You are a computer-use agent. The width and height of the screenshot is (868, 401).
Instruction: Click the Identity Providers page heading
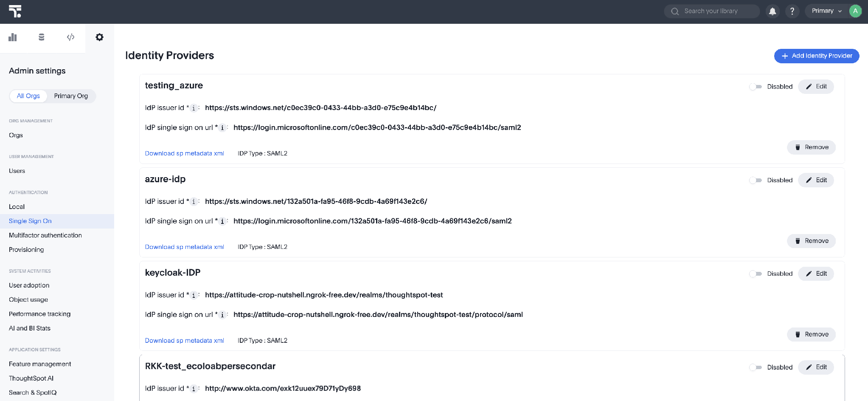(x=169, y=56)
